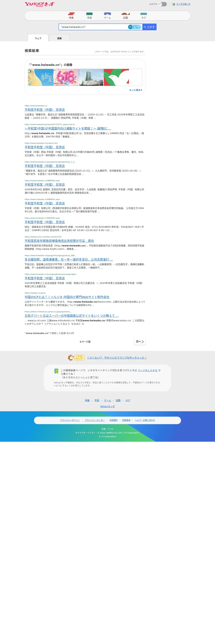Open the 図鑑 link in the footer
215x644 pixels.
click(x=118, y=400)
